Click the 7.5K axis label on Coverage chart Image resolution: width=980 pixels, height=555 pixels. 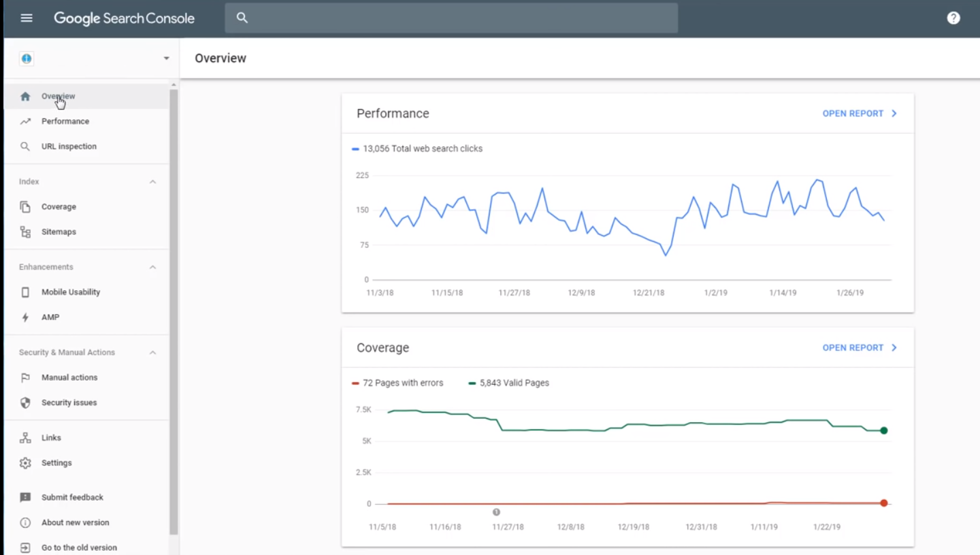(x=363, y=410)
